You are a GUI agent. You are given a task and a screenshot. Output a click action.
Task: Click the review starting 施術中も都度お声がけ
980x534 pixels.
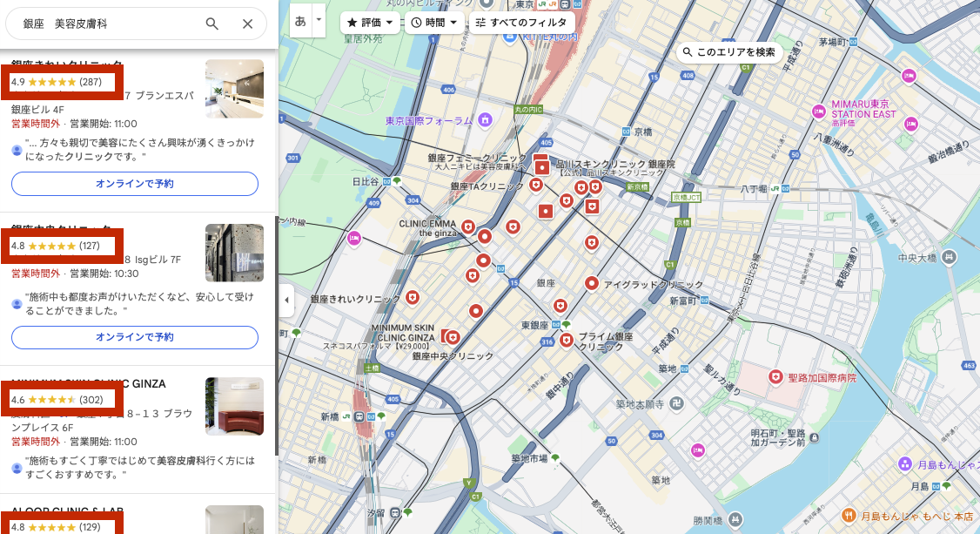tap(140, 303)
